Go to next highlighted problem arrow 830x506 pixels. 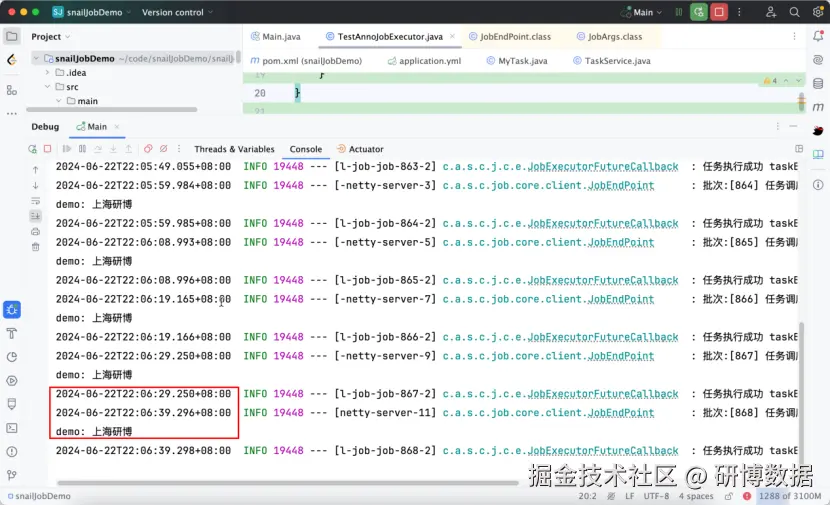point(798,80)
